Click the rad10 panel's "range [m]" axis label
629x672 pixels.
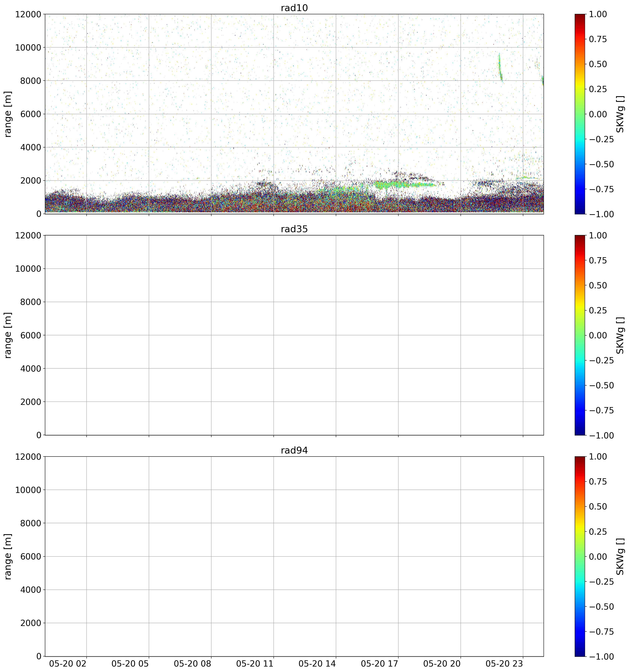(x=8, y=114)
